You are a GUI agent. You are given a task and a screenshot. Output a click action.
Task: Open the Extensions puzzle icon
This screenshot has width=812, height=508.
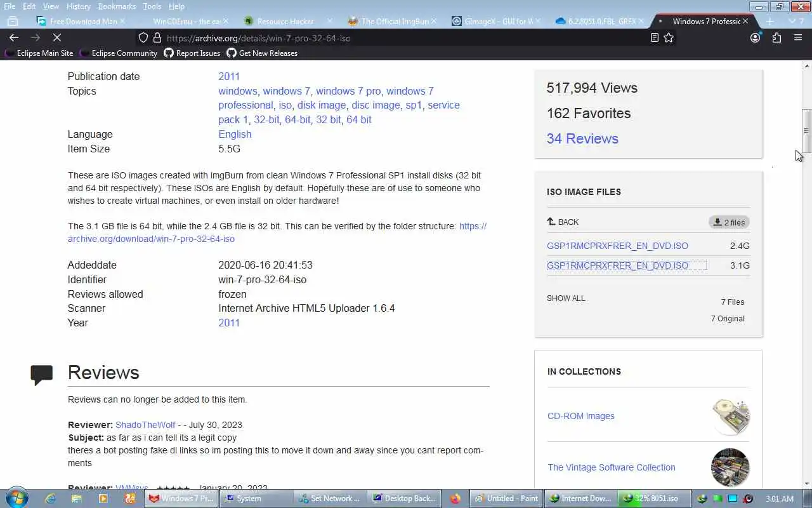tap(776, 38)
